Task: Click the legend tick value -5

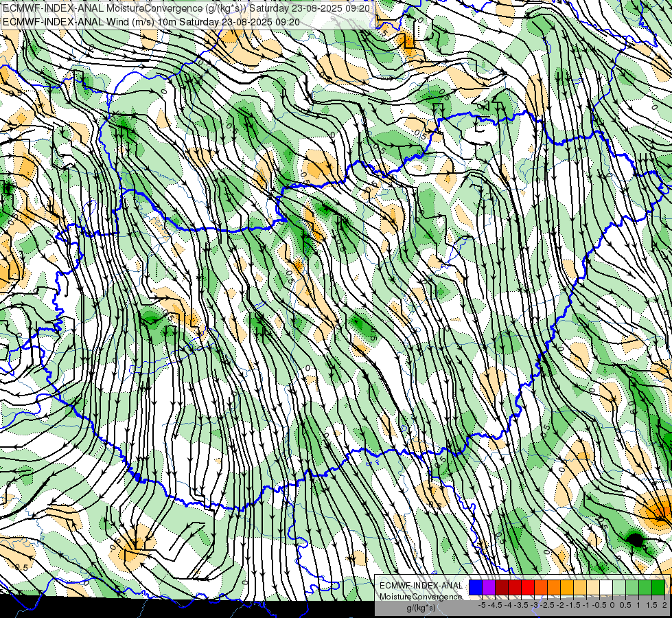Action: click(x=482, y=605)
